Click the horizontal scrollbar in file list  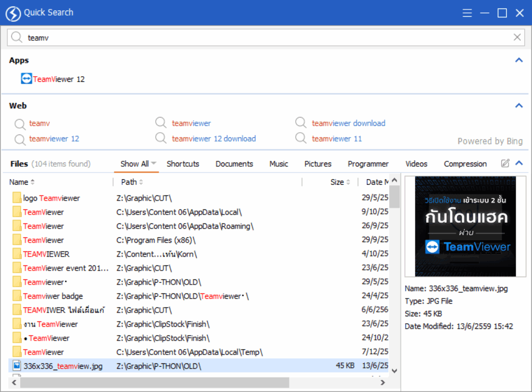tap(157, 382)
